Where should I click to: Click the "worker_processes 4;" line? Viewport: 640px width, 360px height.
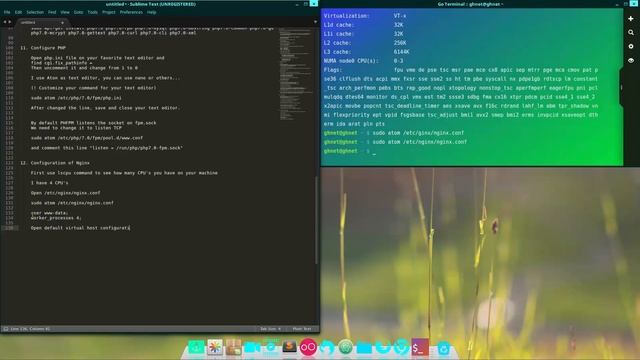[56, 218]
